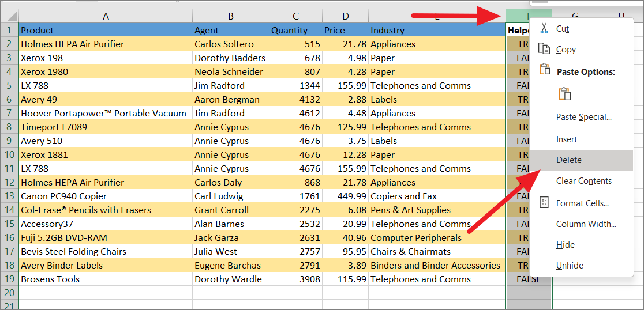Click the Timeport L7089 cell
Image resolution: width=644 pixels, height=310 pixels.
(x=106, y=127)
